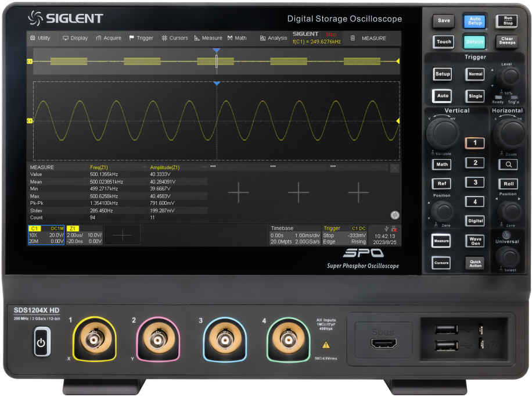This screenshot has height=397, width=532.
Task: Add a channel with plus box
Action: 122,235
